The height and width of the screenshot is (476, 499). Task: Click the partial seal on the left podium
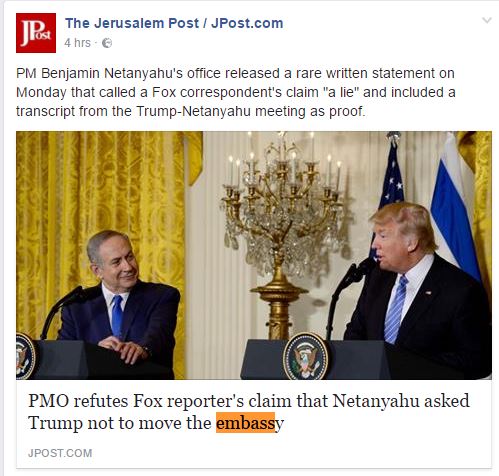pos(25,357)
